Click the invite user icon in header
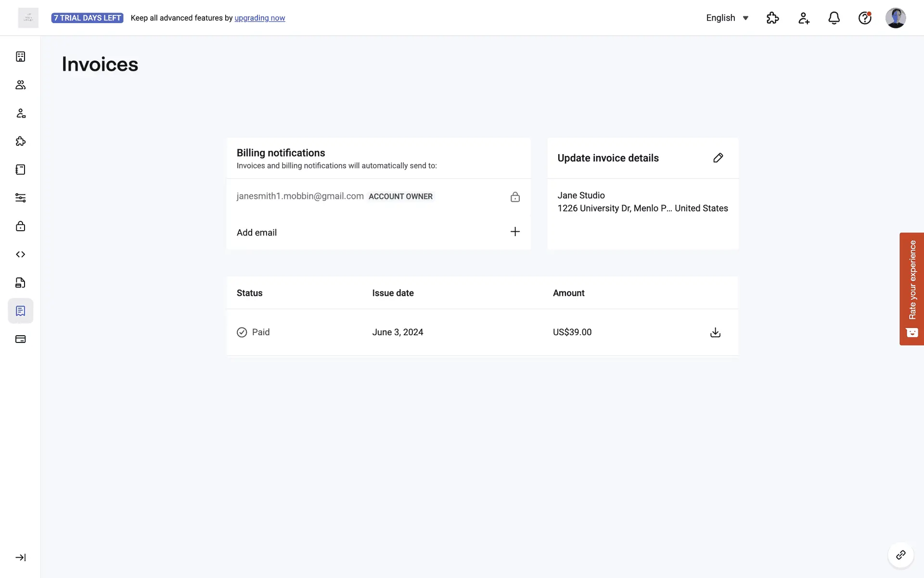This screenshot has height=578, width=924. coord(804,18)
